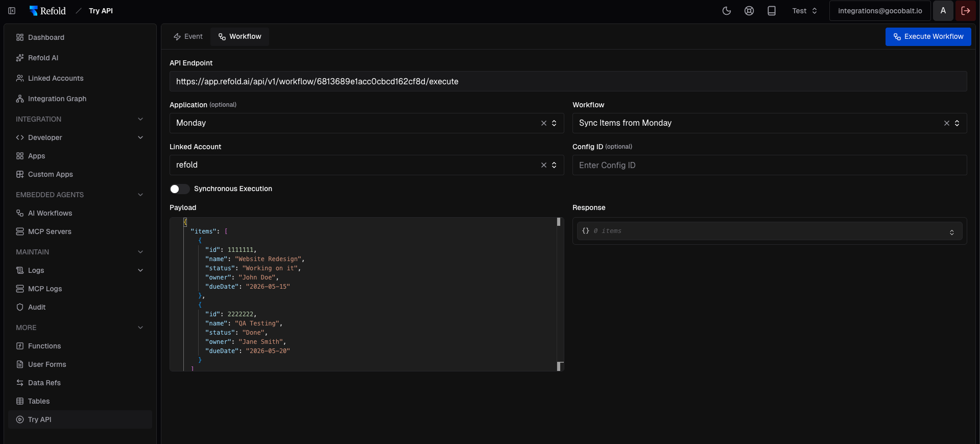
Task: Click the integrations@gocobalt.io account button
Action: [x=880, y=11]
